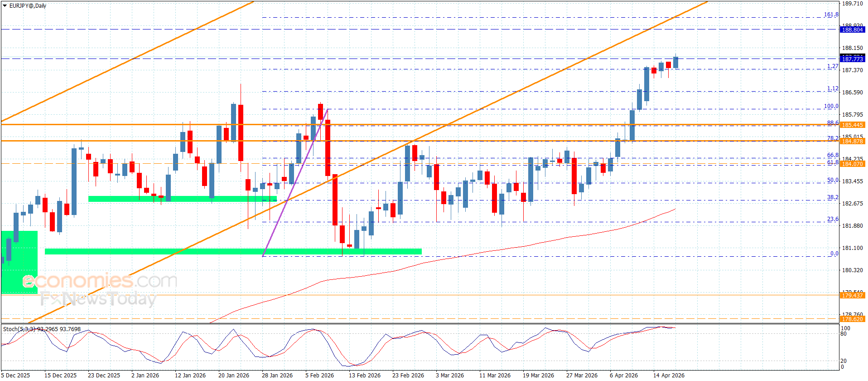Click the 12 Jan 2026 date label
This screenshot has height=381, width=868.
pos(190,376)
